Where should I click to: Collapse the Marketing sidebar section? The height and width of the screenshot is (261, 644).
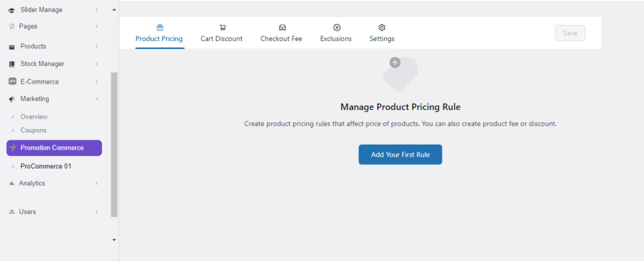[96, 99]
